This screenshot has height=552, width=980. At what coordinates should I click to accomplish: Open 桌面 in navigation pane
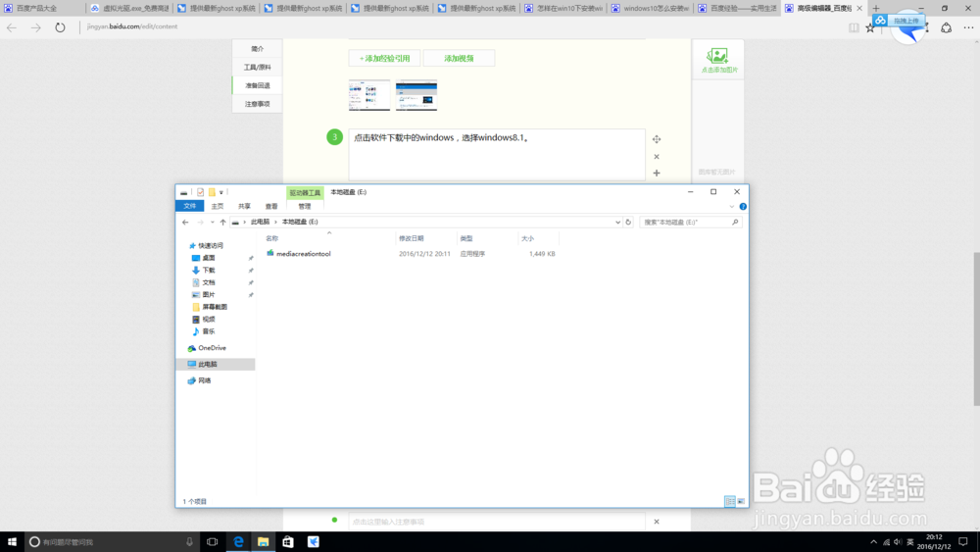pos(209,258)
